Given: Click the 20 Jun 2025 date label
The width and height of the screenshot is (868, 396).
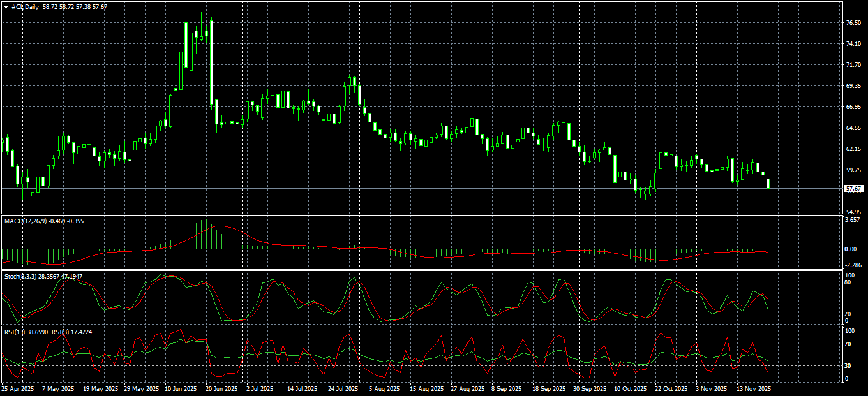Looking at the screenshot, I should (x=221, y=388).
